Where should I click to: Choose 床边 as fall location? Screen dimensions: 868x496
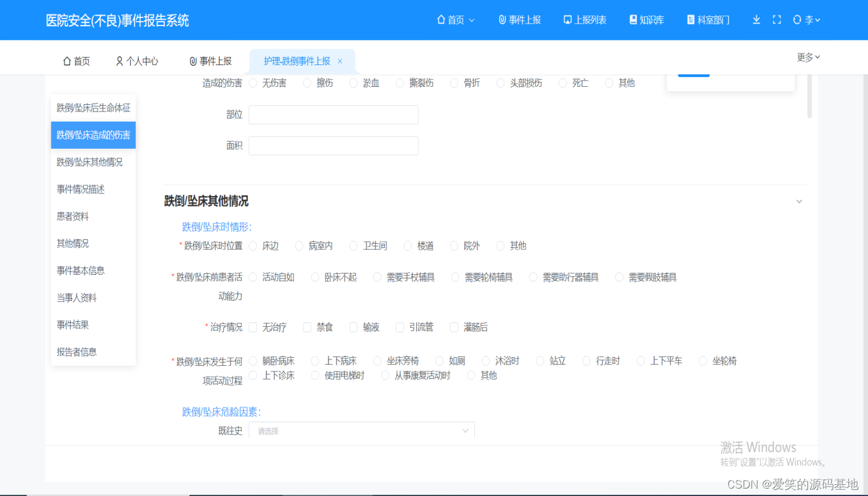pyautogui.click(x=253, y=246)
